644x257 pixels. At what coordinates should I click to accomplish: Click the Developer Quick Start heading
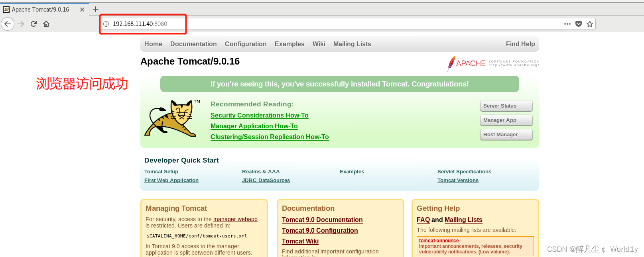[x=181, y=160]
